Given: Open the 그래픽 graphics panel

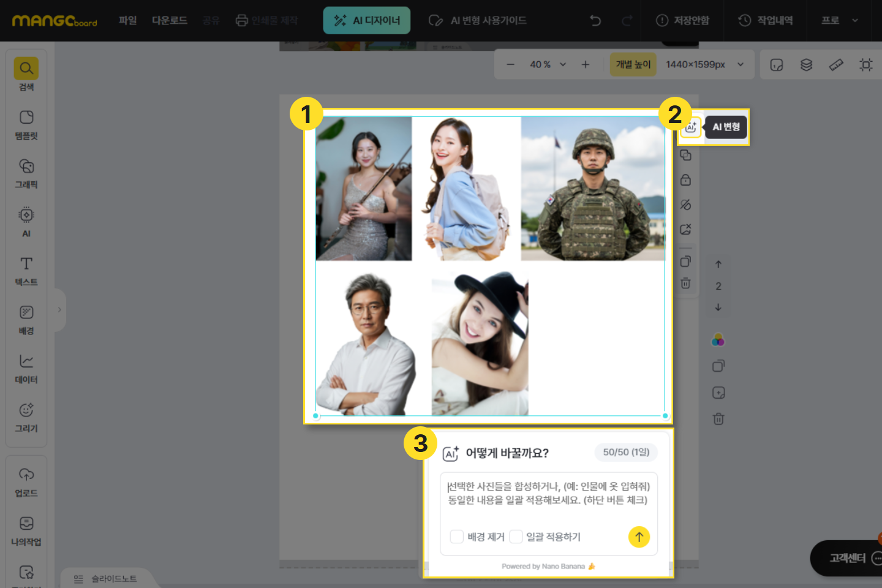Looking at the screenshot, I should click(26, 173).
